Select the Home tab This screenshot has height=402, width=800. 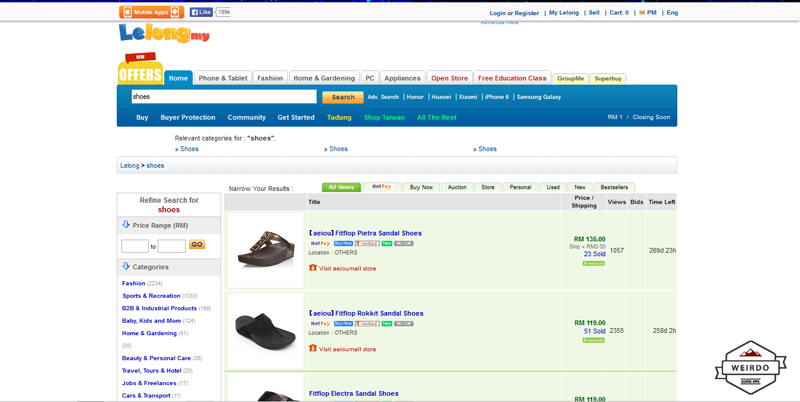(x=179, y=78)
